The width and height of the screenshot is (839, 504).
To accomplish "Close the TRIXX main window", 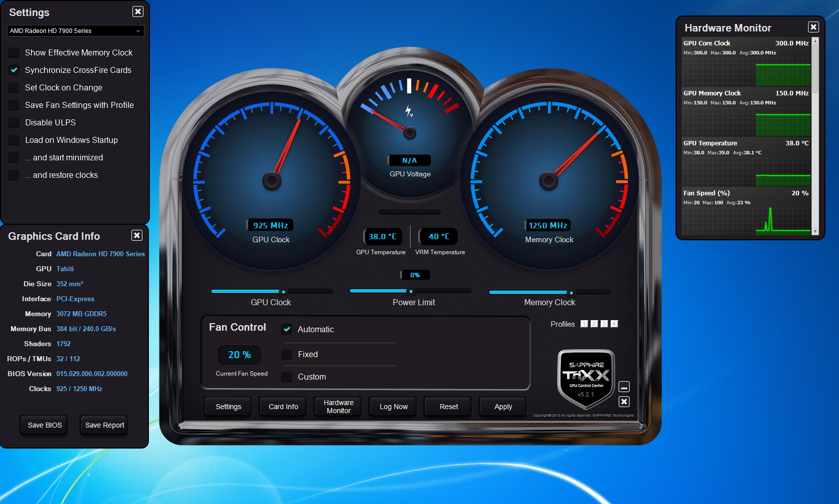I will [624, 402].
